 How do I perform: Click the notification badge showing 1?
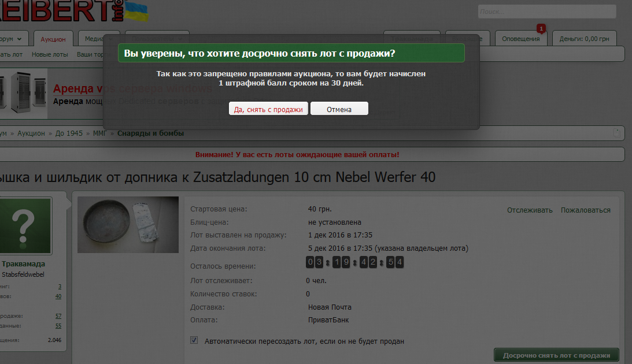point(541,28)
